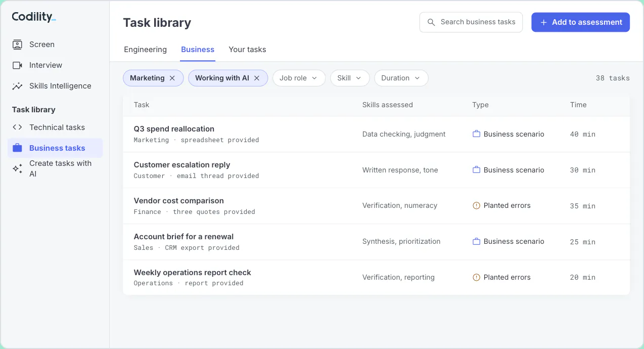
Task: Click 'Customer · email thread provided' subtitle
Action: point(196,176)
